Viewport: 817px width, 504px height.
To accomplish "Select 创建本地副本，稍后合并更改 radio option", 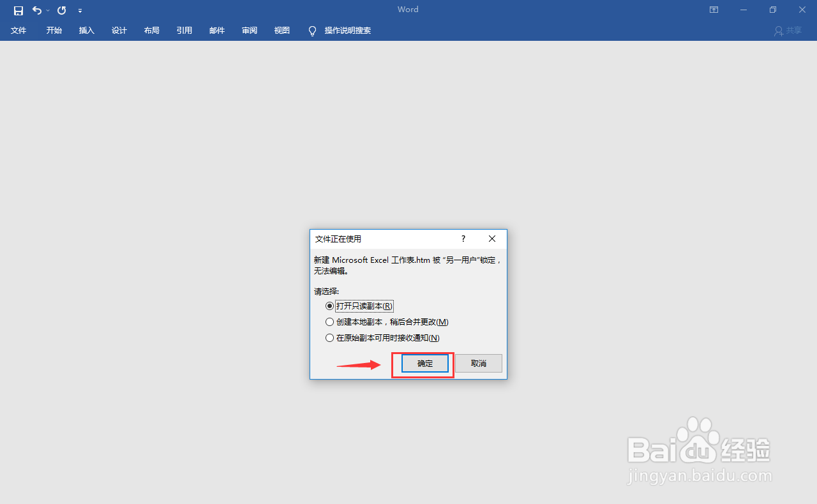I will coord(387,322).
